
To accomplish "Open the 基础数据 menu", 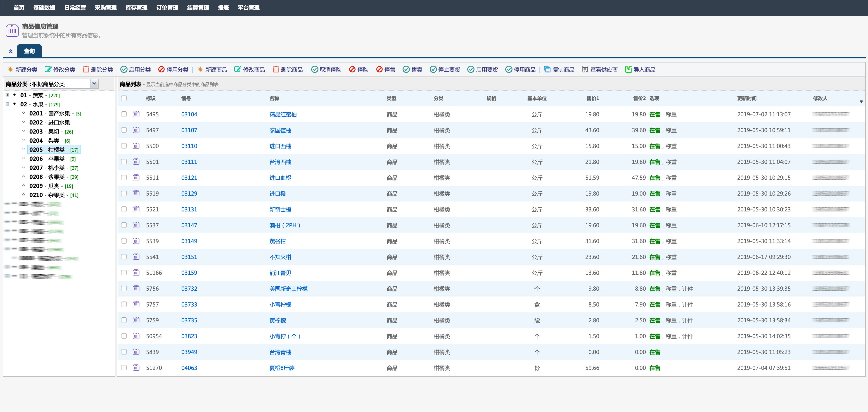I will click(44, 7).
